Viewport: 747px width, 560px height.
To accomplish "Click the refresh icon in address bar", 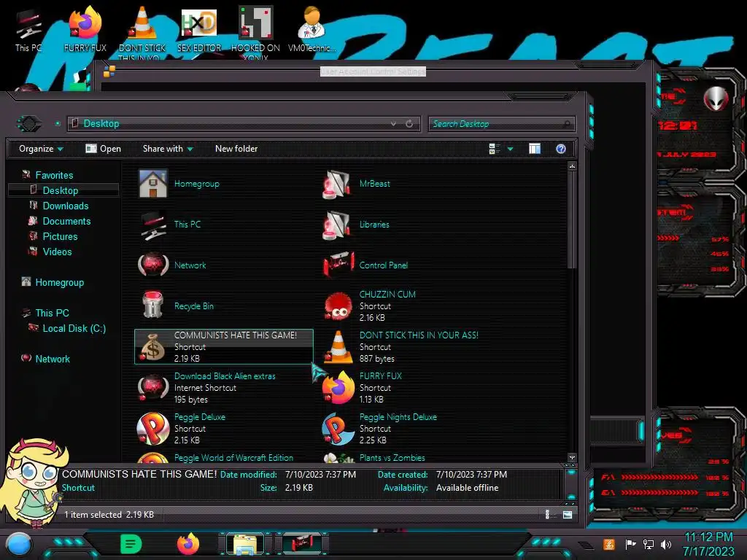I will pos(409,124).
